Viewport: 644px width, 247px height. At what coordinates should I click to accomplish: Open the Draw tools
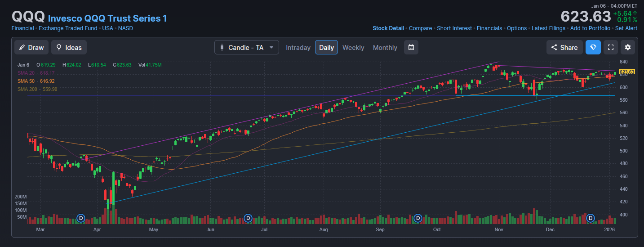[31, 47]
